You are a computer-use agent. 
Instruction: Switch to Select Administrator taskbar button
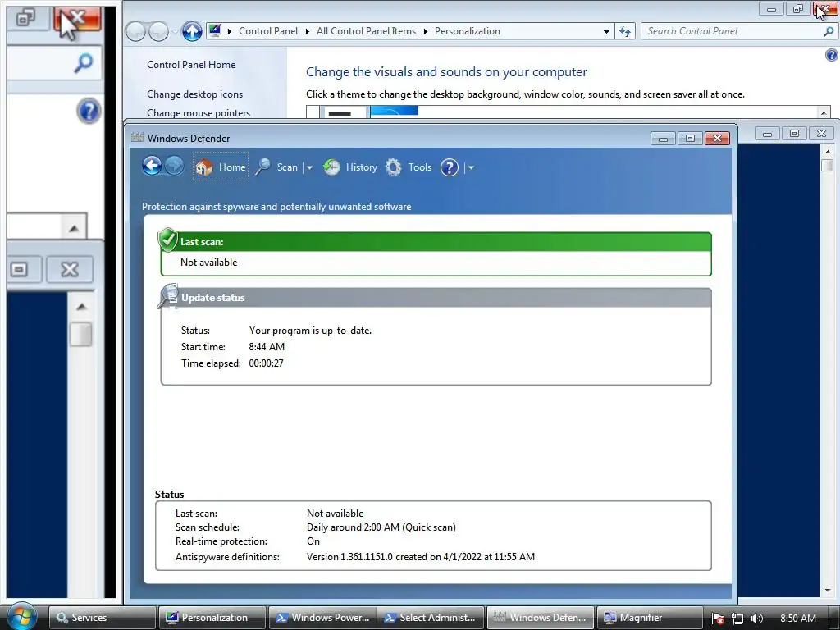(431, 617)
